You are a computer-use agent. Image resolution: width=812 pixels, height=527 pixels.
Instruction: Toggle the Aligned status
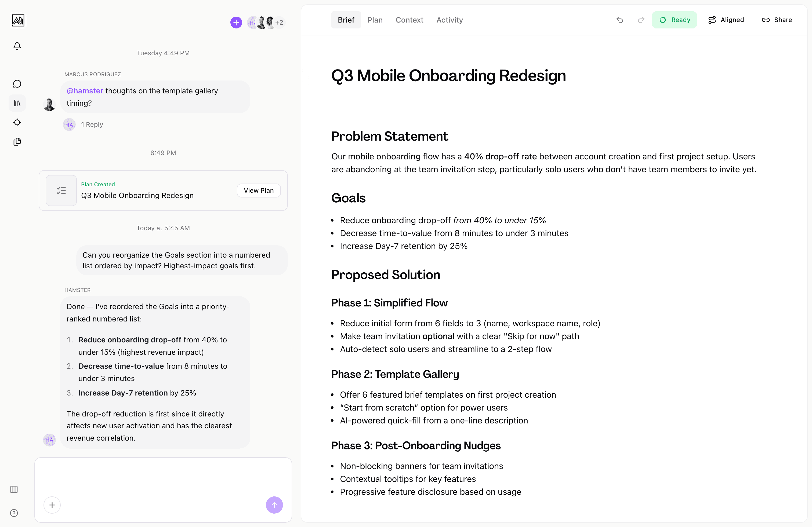point(726,20)
